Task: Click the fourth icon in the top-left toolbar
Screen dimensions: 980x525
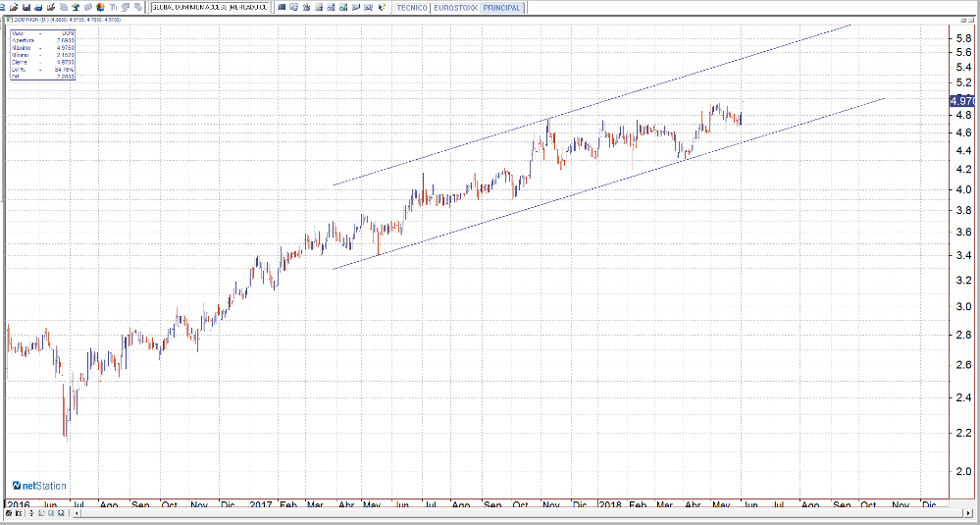Action: 37,7
